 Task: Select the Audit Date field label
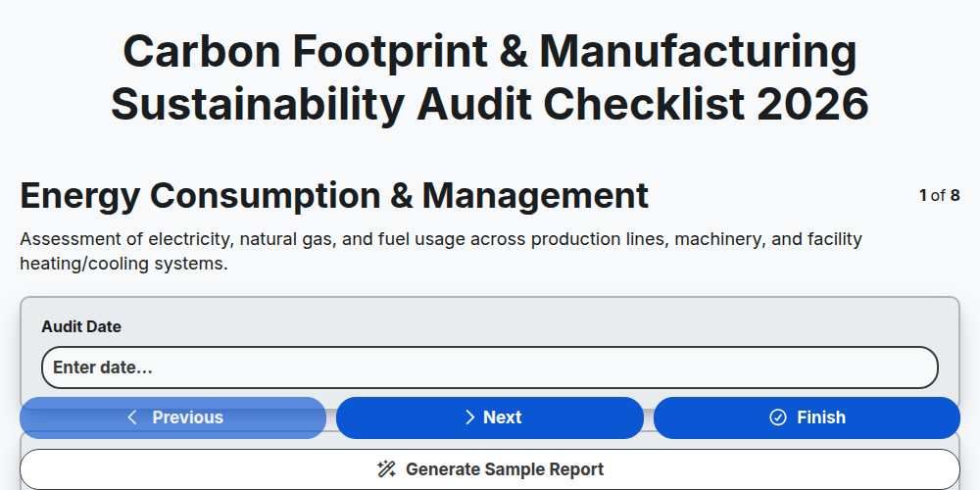[81, 326]
